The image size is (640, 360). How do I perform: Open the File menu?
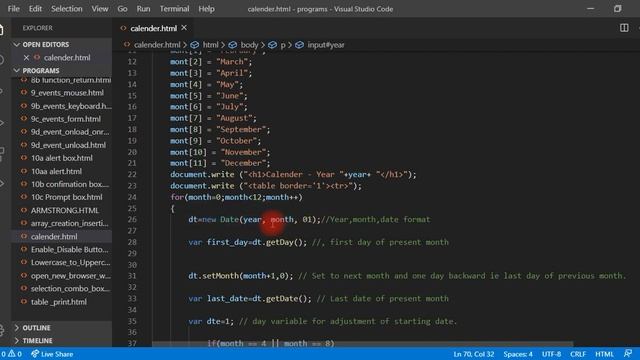13,9
